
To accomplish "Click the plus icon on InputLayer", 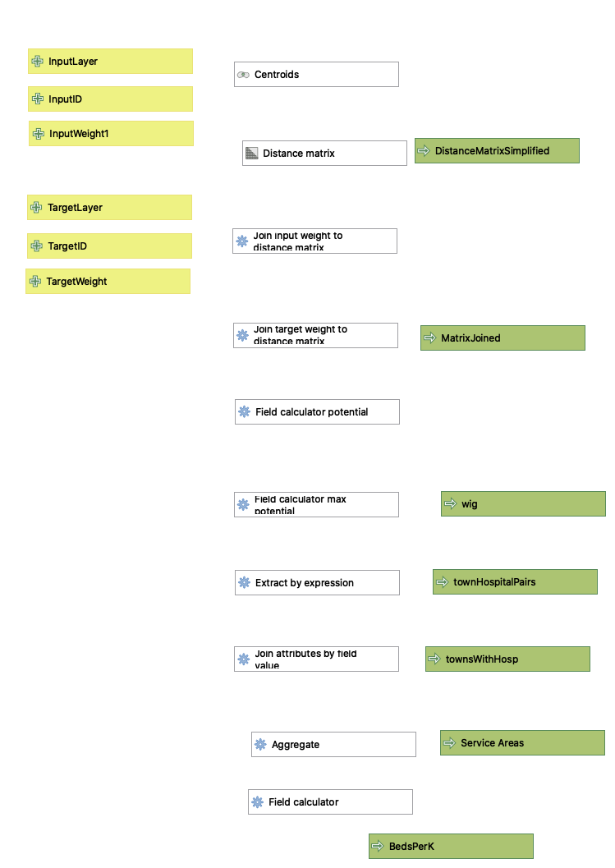I will [x=37, y=62].
